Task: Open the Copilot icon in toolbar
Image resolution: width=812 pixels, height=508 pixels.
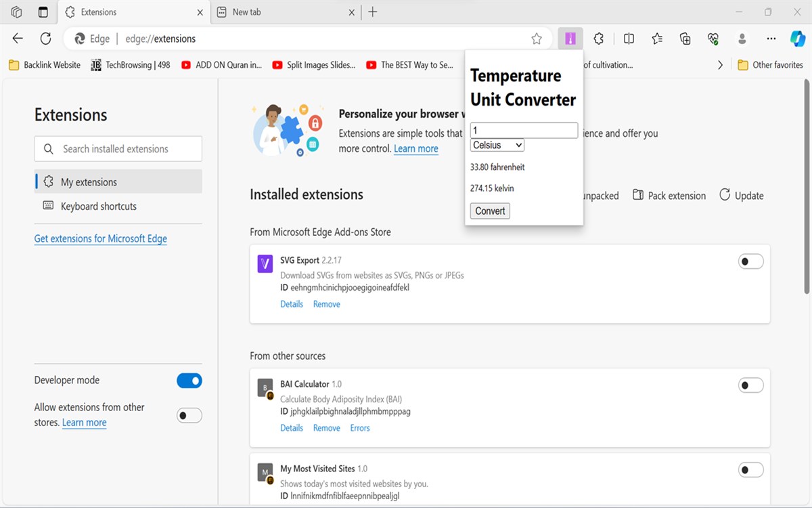Action: (798, 39)
